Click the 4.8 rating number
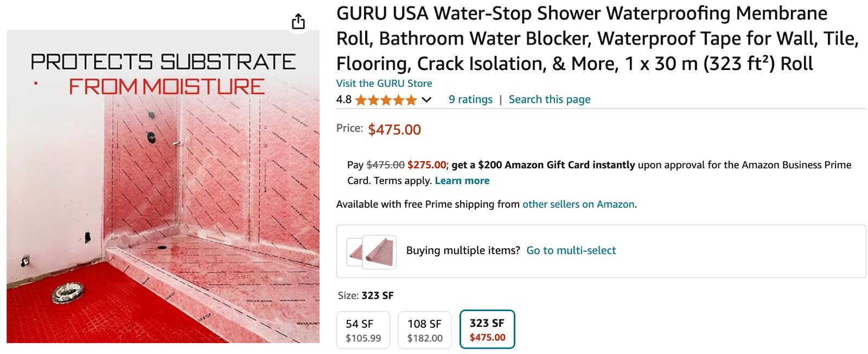Viewport: 868px width, 354px height. (344, 100)
